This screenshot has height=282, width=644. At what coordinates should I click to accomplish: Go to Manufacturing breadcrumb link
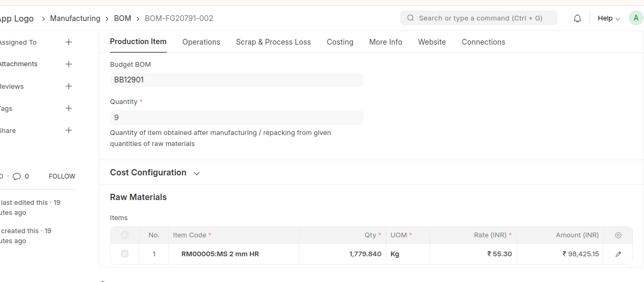(x=75, y=18)
